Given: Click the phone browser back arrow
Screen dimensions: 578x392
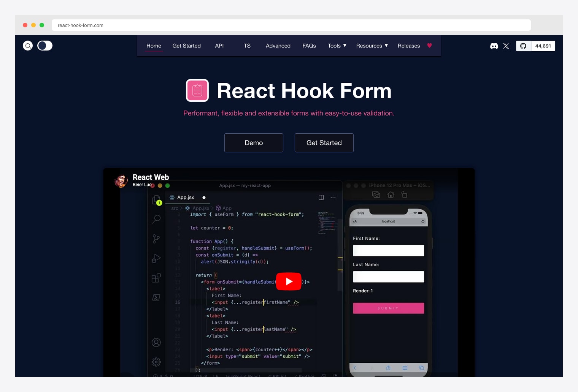Looking at the screenshot, I should (355, 368).
